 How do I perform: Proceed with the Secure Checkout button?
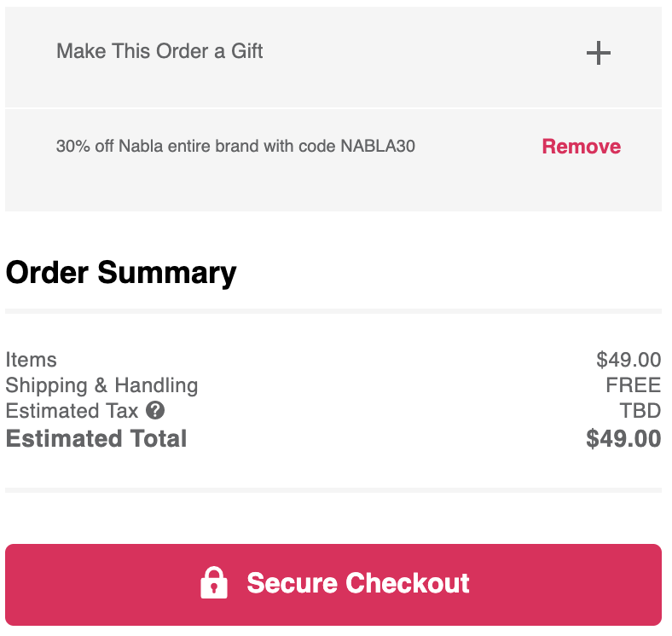pyautogui.click(x=333, y=585)
